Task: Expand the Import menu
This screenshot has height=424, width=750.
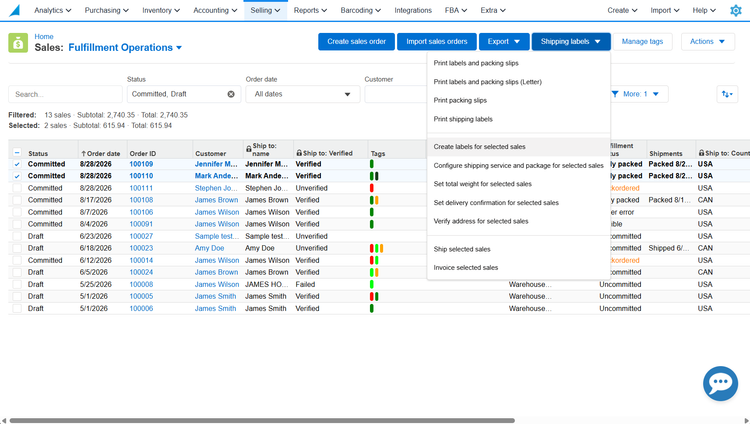Action: point(664,10)
